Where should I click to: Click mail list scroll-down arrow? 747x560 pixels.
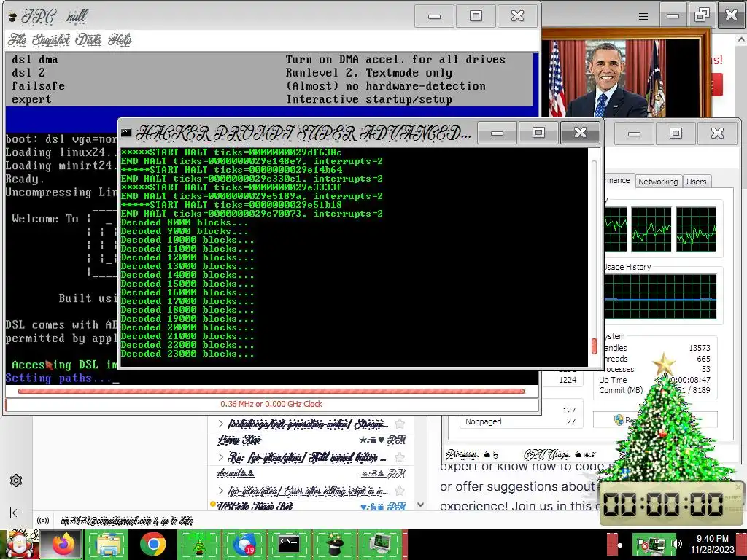420,505
